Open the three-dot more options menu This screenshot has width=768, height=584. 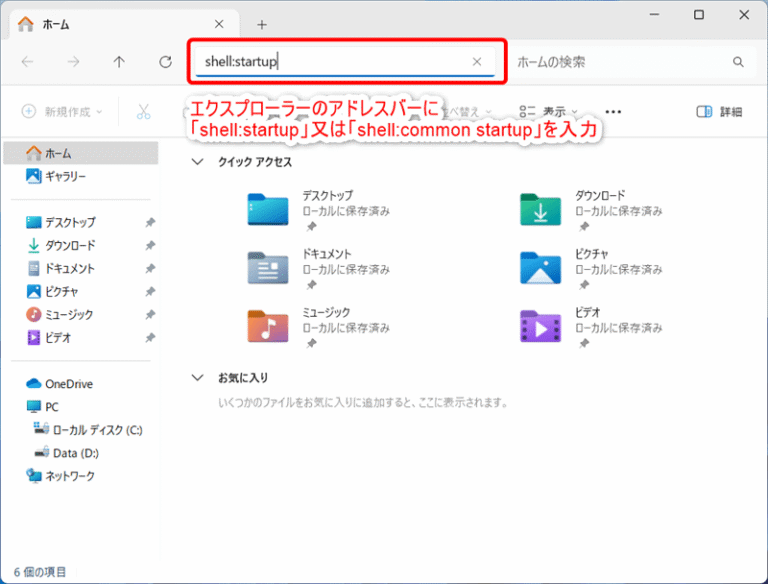coord(613,112)
